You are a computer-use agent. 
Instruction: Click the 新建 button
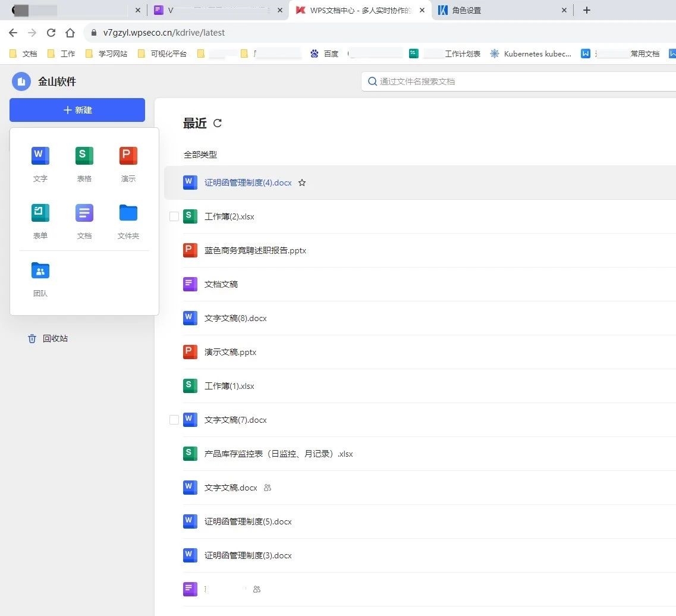point(77,110)
